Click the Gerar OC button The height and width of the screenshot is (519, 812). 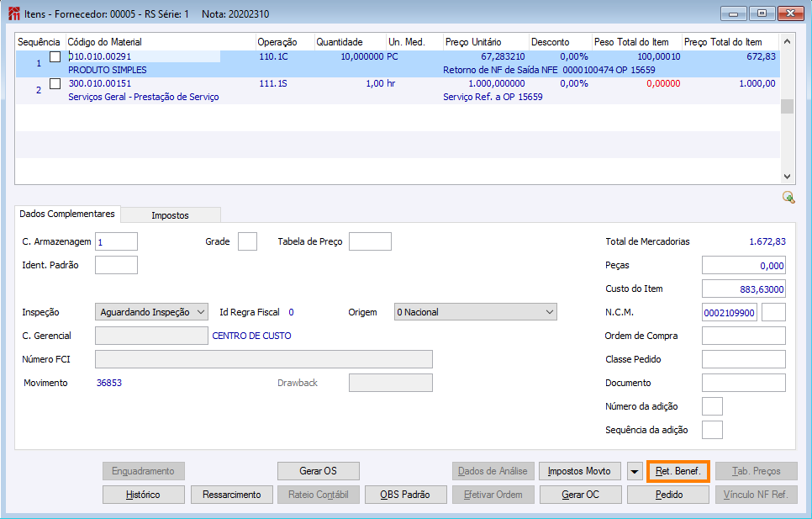tap(581, 495)
